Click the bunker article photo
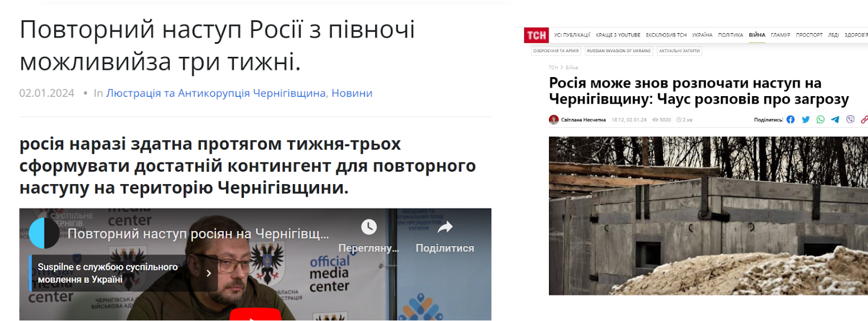 (x=709, y=216)
